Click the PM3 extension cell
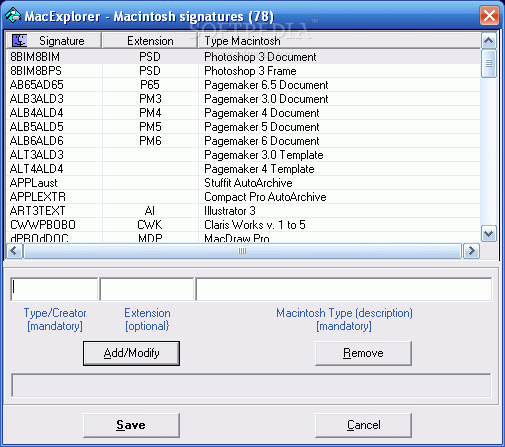 (150, 99)
